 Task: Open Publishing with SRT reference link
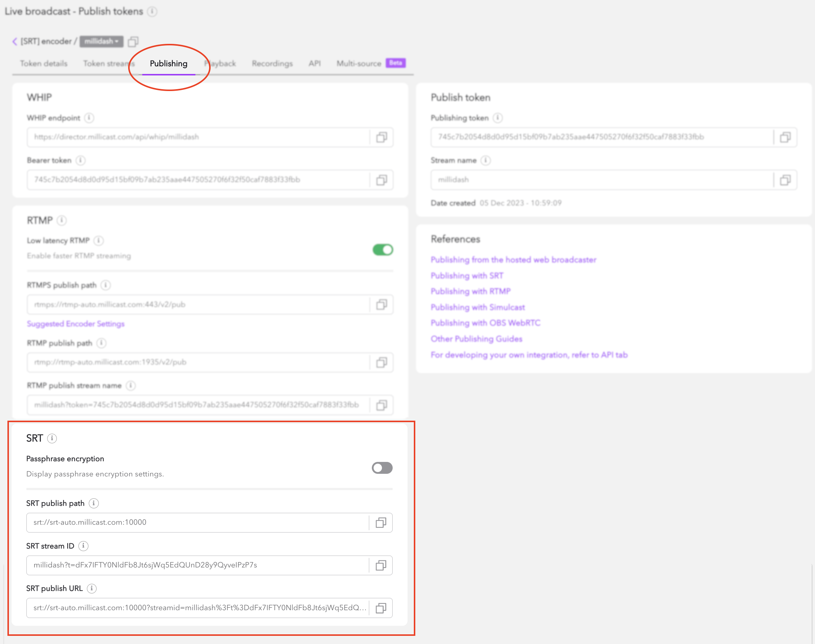[x=467, y=276]
